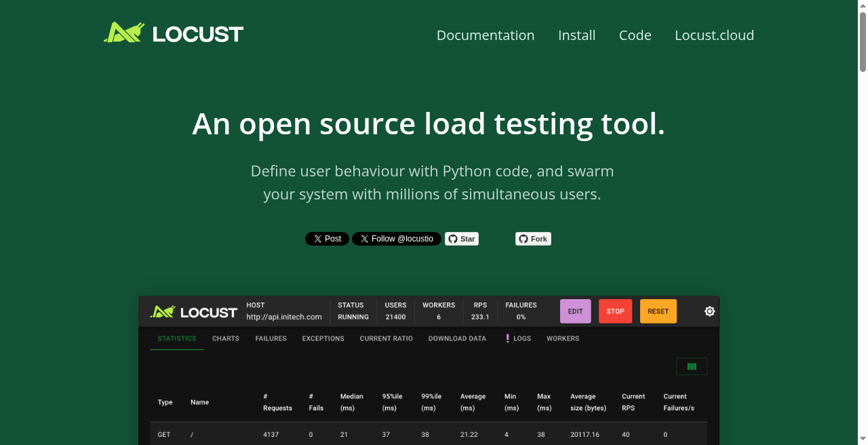Click the purple EDIT button
Screen dimensions: 868x445
[x=576, y=311]
